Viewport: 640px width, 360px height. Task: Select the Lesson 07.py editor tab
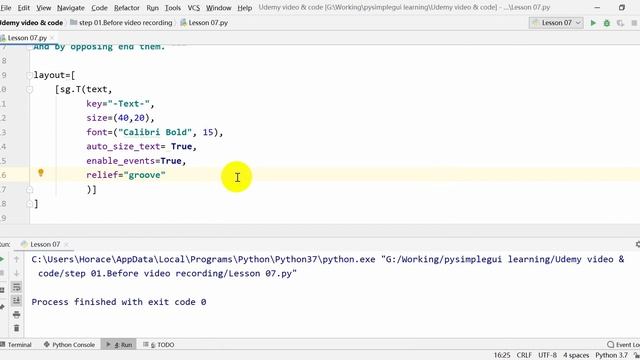point(27,38)
